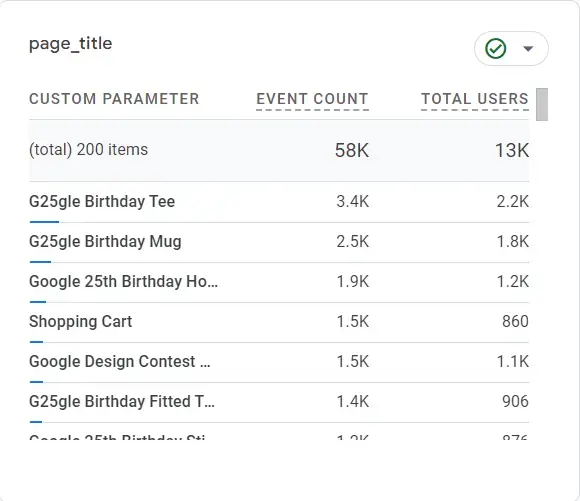Open the Google 25th Birthday Ho… row
Screen dimensions: 580x501
click(x=279, y=282)
